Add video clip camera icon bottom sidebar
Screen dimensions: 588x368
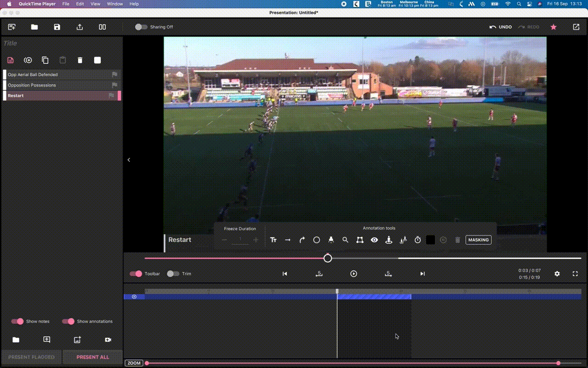point(108,339)
